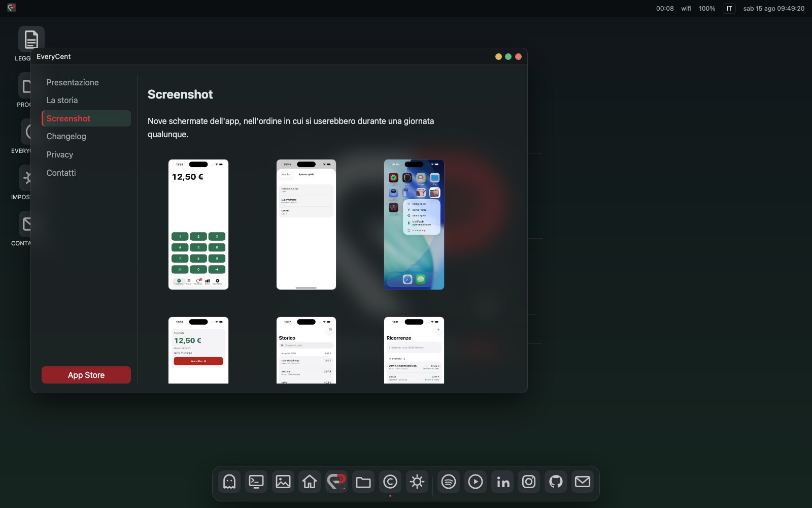Image resolution: width=812 pixels, height=508 pixels.
Task: Click the circled play icon in the dock
Action: (x=476, y=482)
